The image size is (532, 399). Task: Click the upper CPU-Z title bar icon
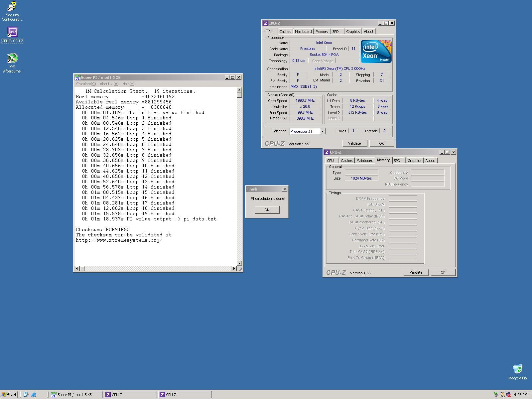click(265, 23)
